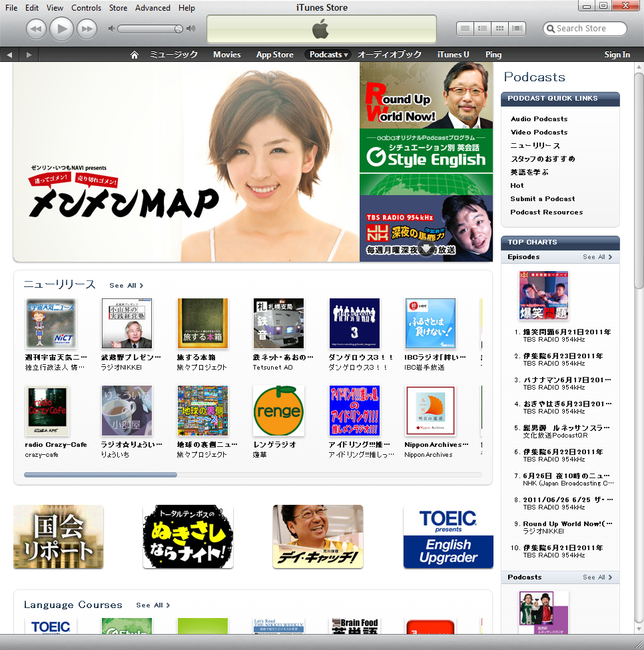This screenshot has width=644, height=650.
Task: Open the NICT space weather podcast artwork
Action: point(51,324)
